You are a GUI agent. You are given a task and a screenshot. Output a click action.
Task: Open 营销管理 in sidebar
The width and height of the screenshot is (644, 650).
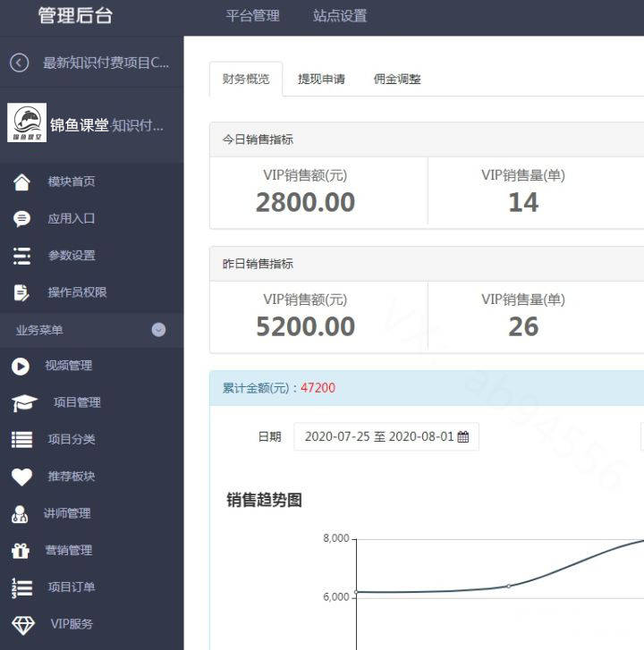(x=69, y=551)
